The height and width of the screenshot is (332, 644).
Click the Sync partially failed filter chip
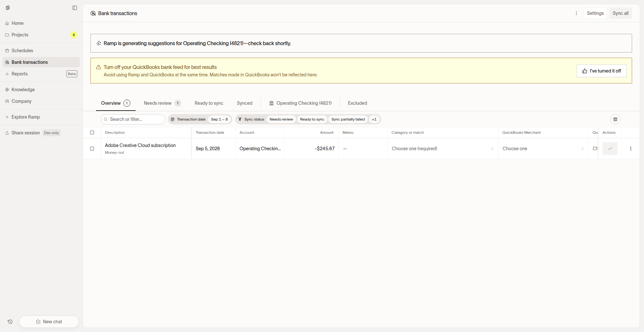coord(348,119)
